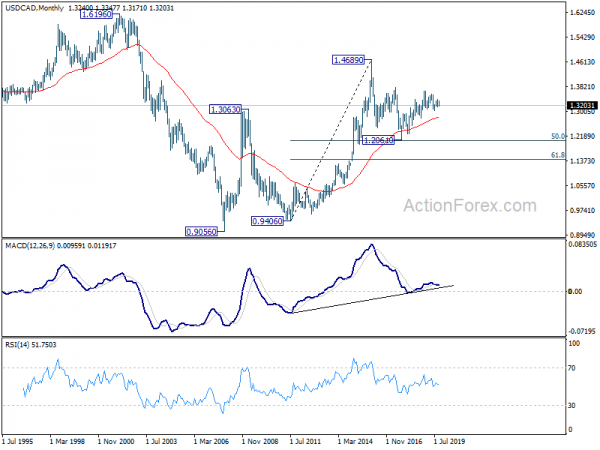Viewport: 600px width, 450px height.
Task: Click the 1.05570 price axis value
Action: (582, 186)
